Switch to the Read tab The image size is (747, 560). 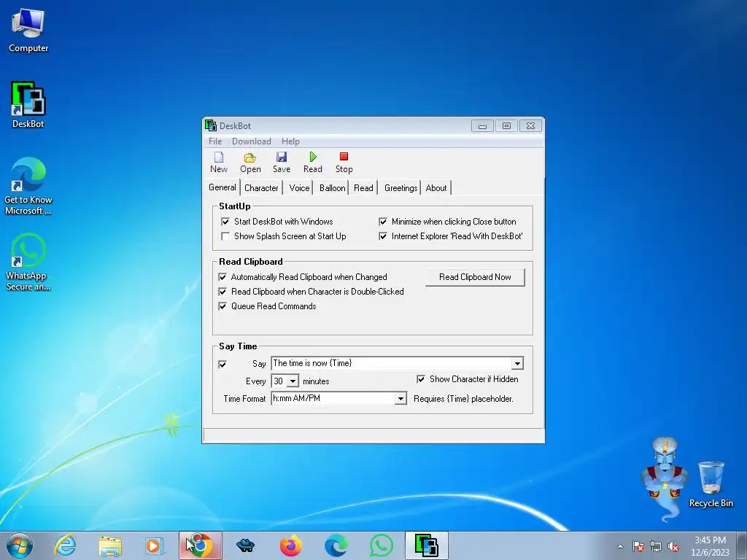click(363, 188)
